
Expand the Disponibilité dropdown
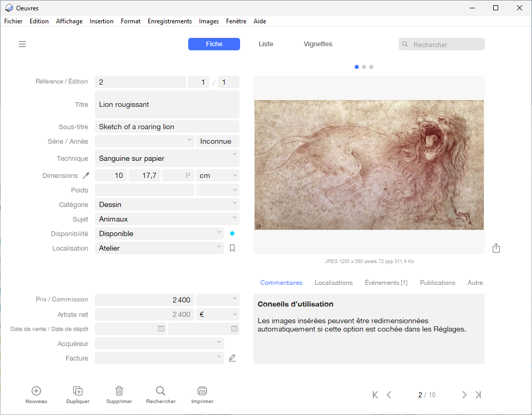219,232
